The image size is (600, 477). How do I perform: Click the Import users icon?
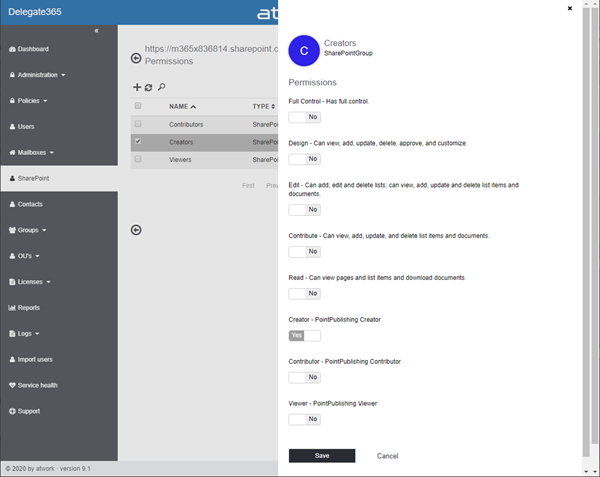(x=12, y=360)
